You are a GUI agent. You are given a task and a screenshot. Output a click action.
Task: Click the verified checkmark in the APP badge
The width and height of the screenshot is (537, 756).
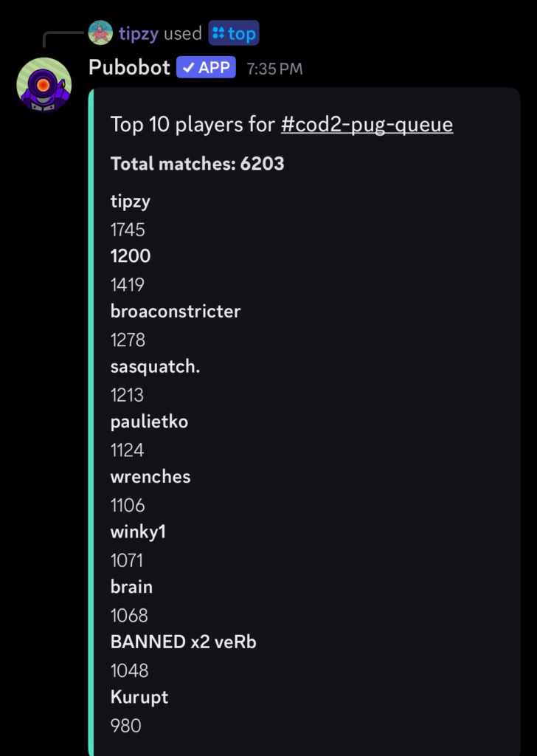pyautogui.click(x=188, y=68)
